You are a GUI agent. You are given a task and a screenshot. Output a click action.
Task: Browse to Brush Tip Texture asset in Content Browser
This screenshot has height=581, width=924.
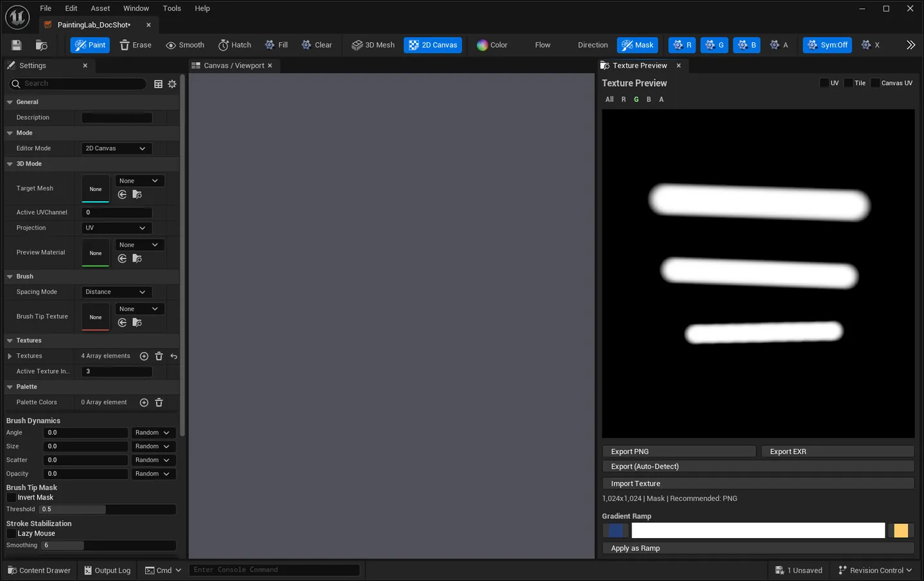click(137, 323)
